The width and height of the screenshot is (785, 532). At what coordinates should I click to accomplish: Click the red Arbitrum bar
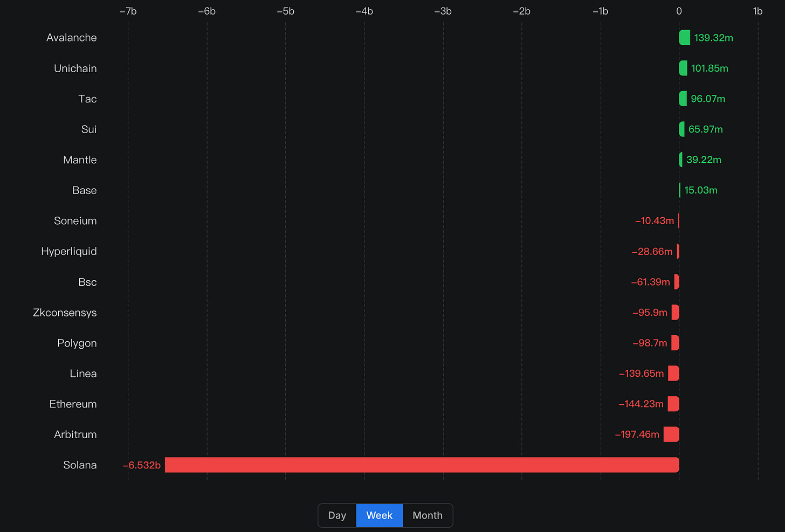pyautogui.click(x=671, y=434)
